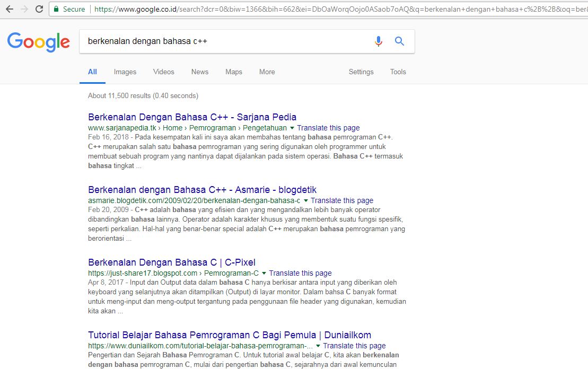Screen dimensions: 588x369
Task: Start voice search with microphone icon
Action: [x=379, y=41]
